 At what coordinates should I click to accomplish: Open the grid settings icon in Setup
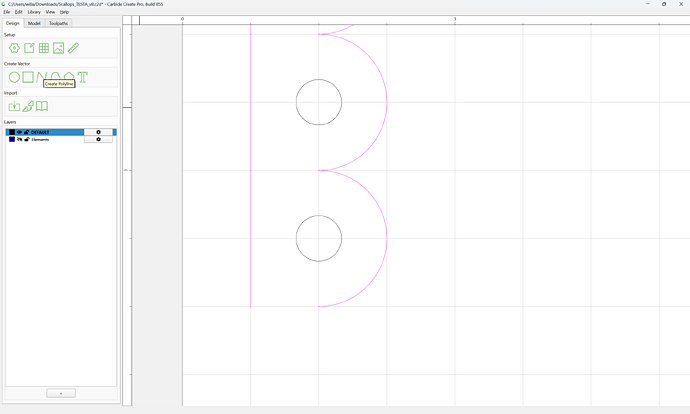click(44, 48)
